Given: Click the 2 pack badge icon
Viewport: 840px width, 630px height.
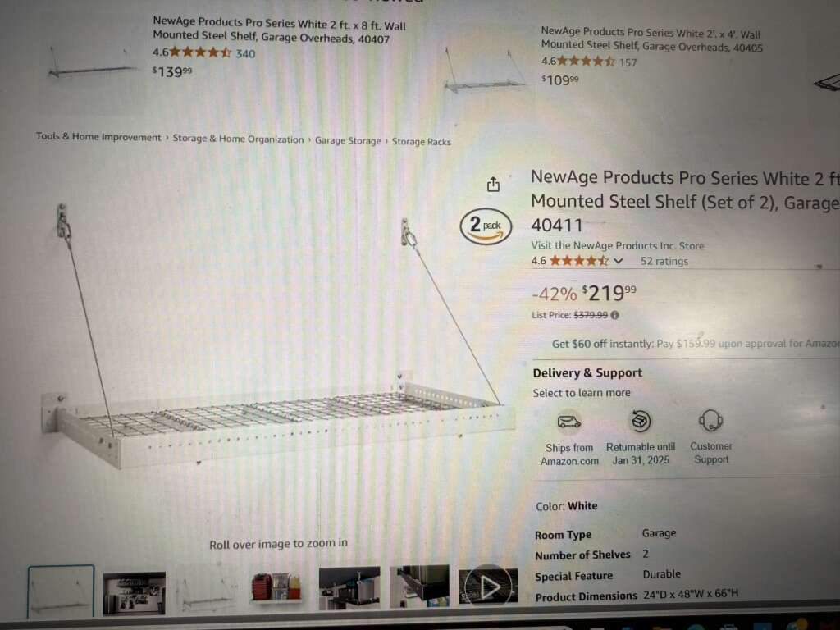Looking at the screenshot, I should pos(486,226).
